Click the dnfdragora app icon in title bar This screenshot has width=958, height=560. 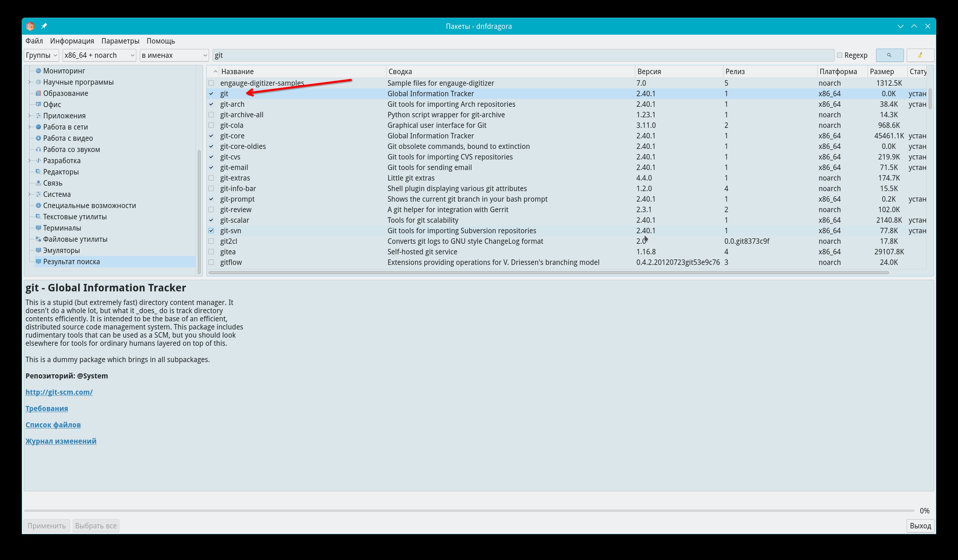30,26
